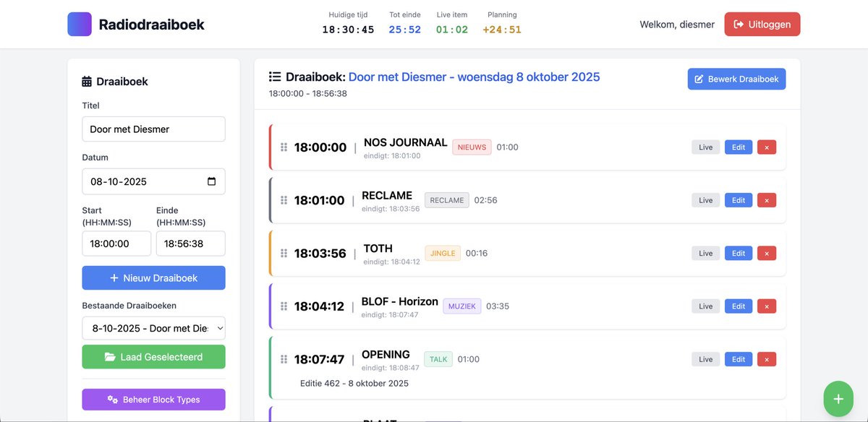Image resolution: width=868 pixels, height=422 pixels.
Task: Click the Huidige tijd value 18:30:45
Action: coord(348,30)
